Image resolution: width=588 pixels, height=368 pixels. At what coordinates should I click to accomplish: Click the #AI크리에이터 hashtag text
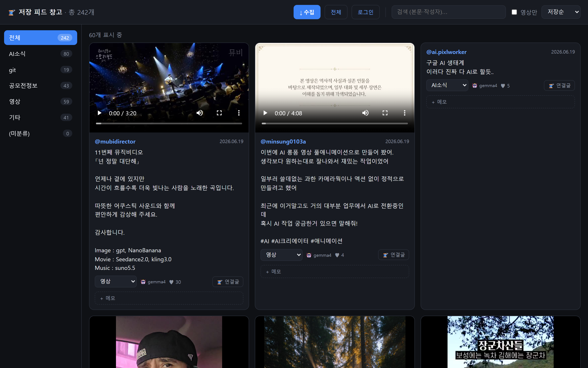click(290, 241)
